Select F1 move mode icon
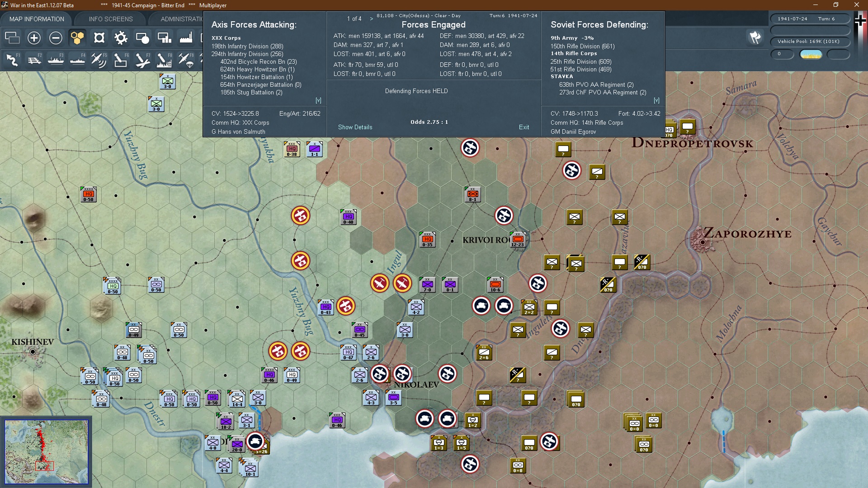 point(12,60)
